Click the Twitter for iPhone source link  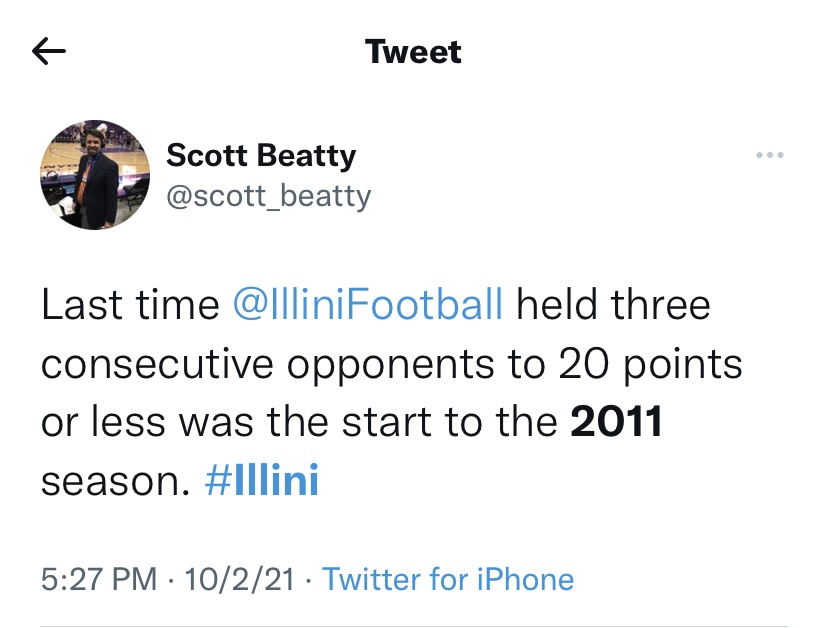click(448, 578)
